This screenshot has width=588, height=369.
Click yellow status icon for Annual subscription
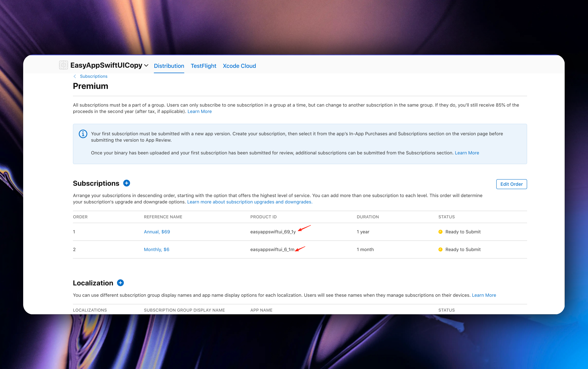[x=440, y=232]
